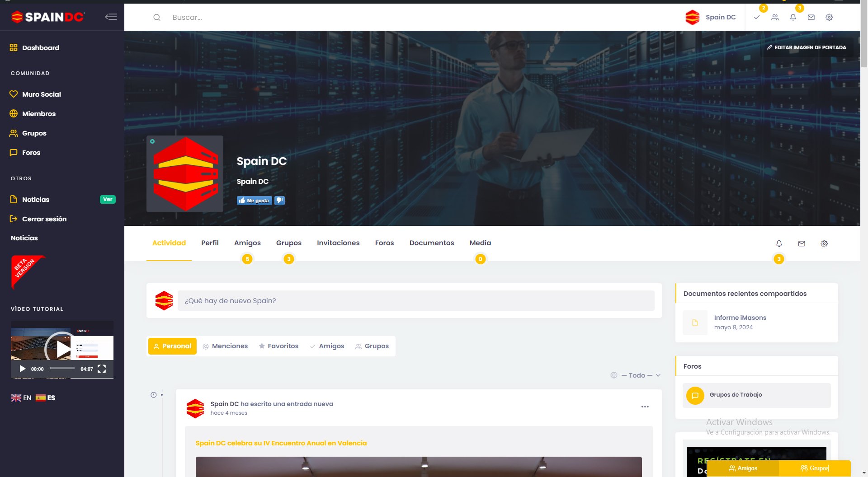This screenshot has height=477, width=868.
Task: Open post options three-dot menu
Action: pos(645,407)
